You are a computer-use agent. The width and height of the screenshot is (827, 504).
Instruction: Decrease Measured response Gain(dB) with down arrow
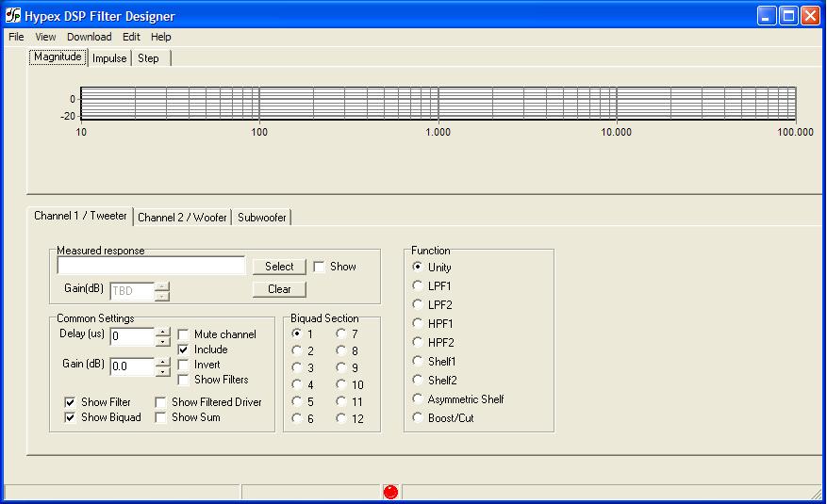(x=163, y=296)
